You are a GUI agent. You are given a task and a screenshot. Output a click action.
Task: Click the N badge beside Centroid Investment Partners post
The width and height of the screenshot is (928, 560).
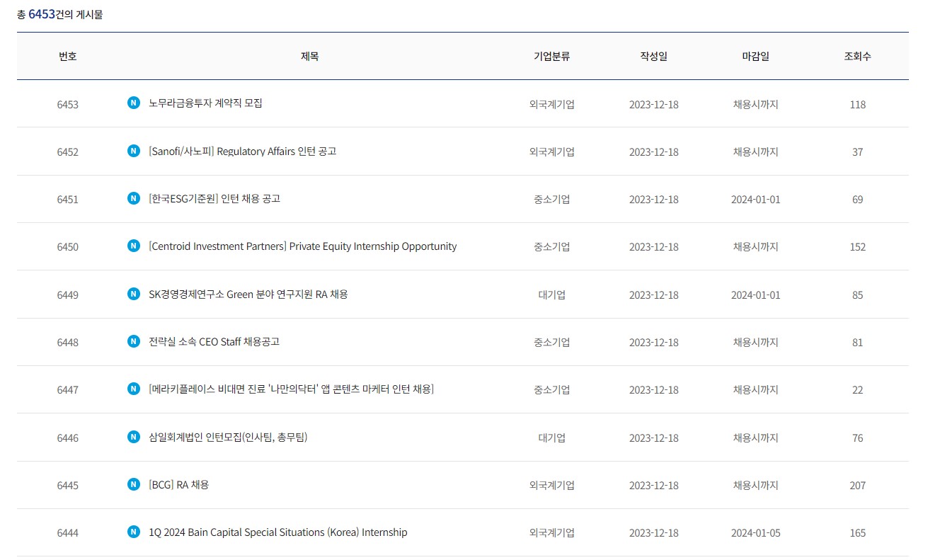[x=133, y=246]
